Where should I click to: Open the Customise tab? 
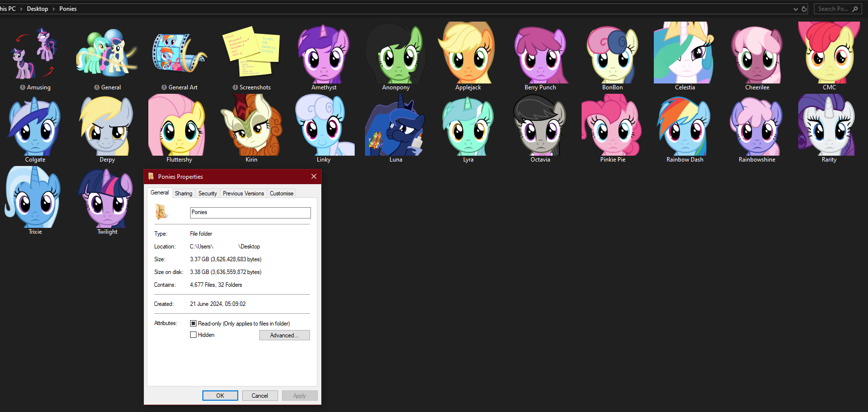click(281, 193)
